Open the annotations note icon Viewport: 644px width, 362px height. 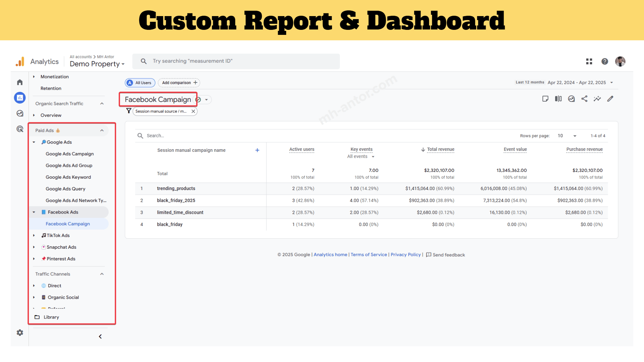[x=545, y=99]
